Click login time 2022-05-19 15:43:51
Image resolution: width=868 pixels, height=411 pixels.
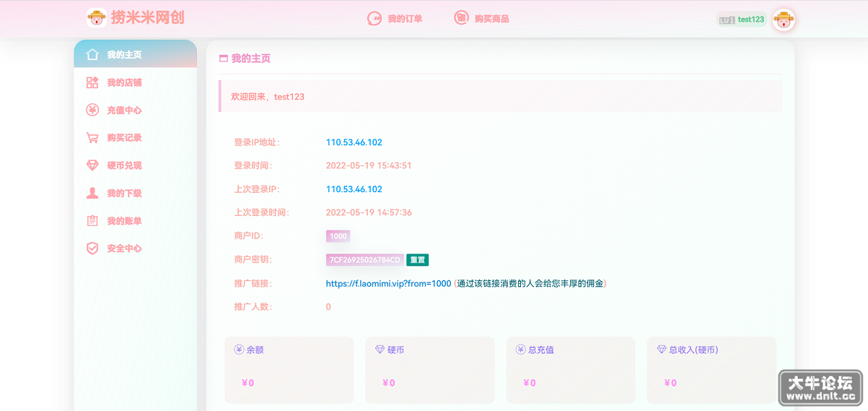pos(369,165)
